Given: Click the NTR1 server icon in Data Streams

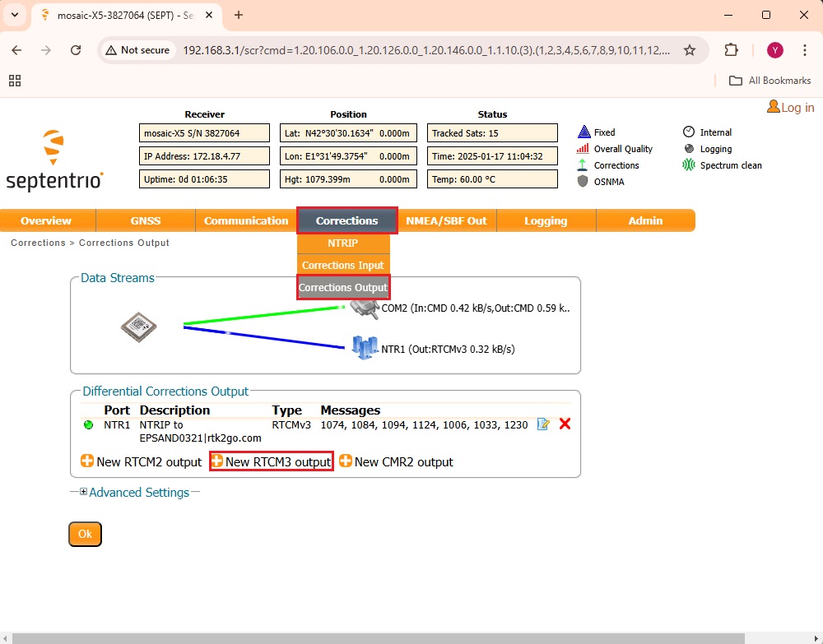Looking at the screenshot, I should click(365, 347).
